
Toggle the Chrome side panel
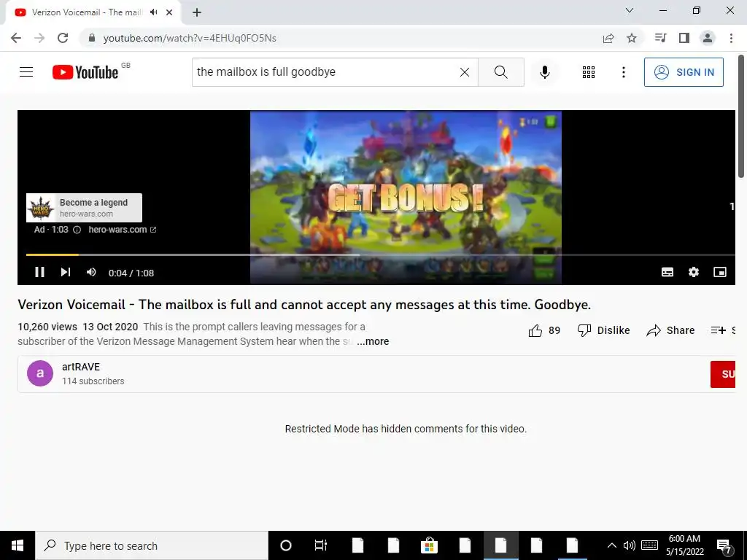684,38
